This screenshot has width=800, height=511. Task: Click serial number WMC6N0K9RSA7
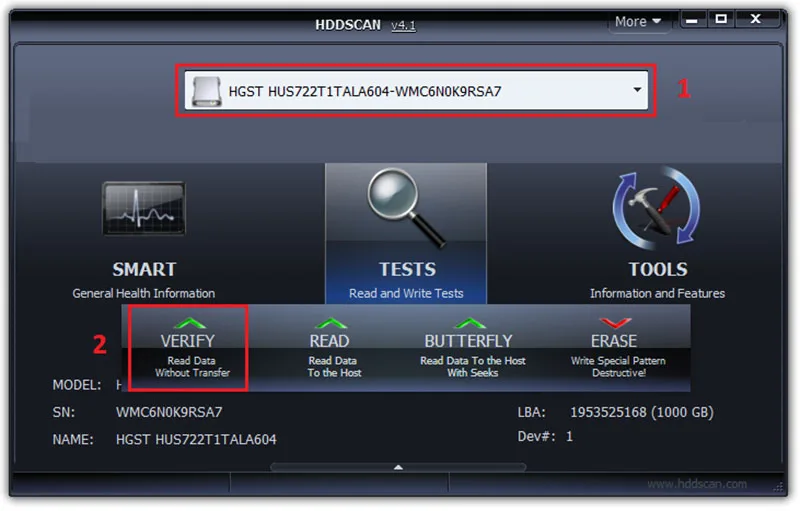(169, 412)
